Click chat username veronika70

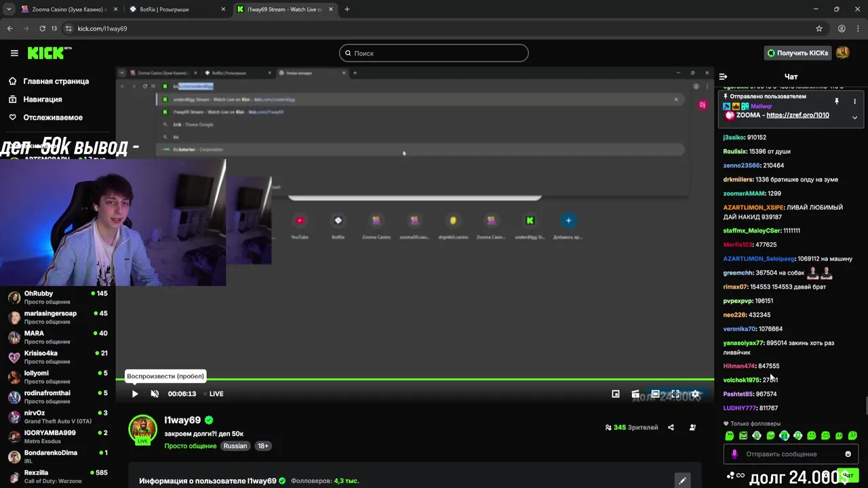740,329
